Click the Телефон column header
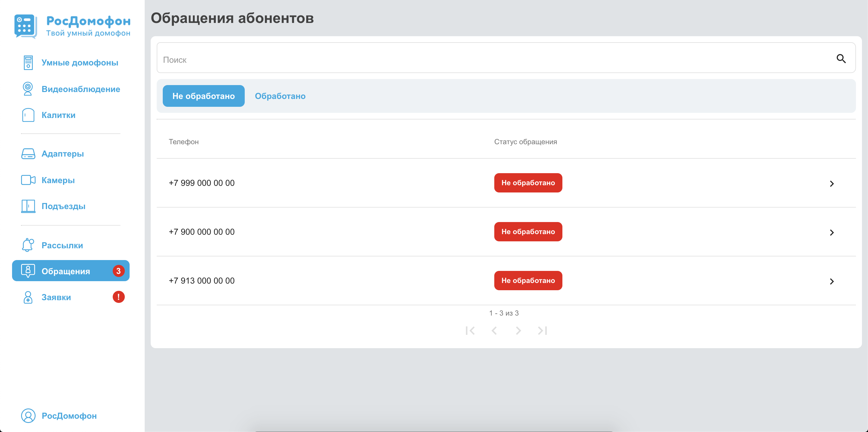This screenshot has width=868, height=432. click(184, 142)
